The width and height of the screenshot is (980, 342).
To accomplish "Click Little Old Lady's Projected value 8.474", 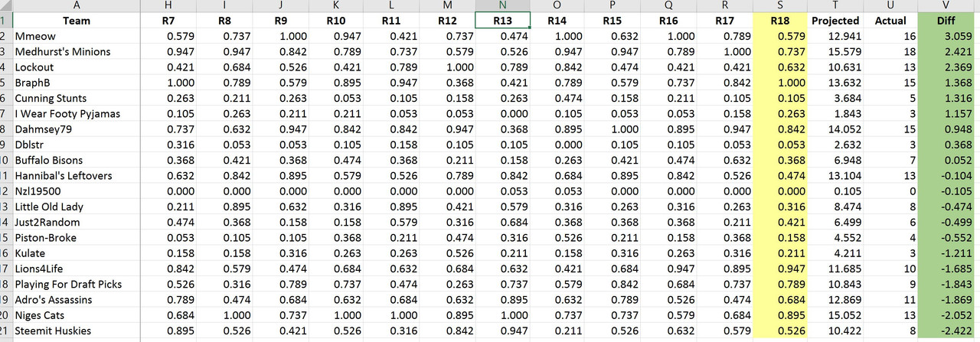I will [x=835, y=207].
